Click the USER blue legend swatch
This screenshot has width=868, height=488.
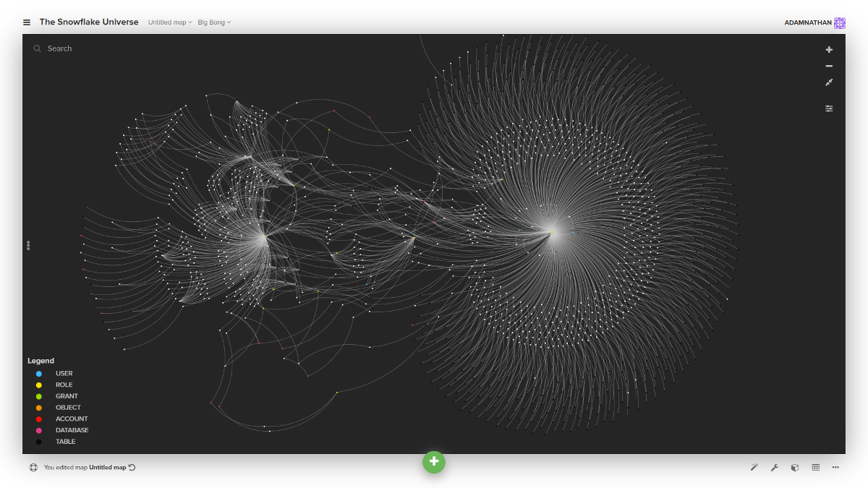click(x=39, y=374)
